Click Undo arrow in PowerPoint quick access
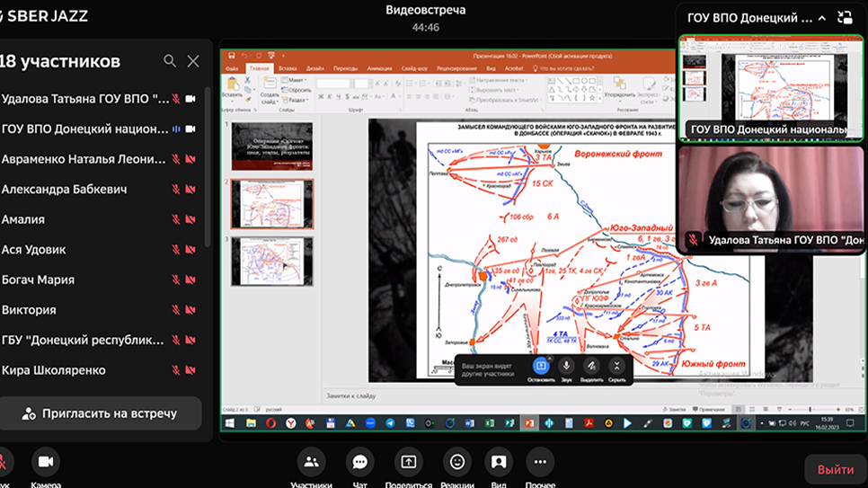The width and height of the screenshot is (868, 488). pos(244,56)
